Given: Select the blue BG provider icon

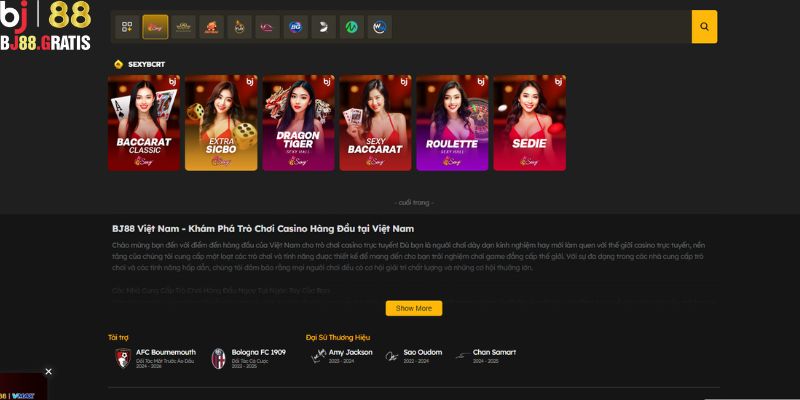Looking at the screenshot, I should pos(295,27).
